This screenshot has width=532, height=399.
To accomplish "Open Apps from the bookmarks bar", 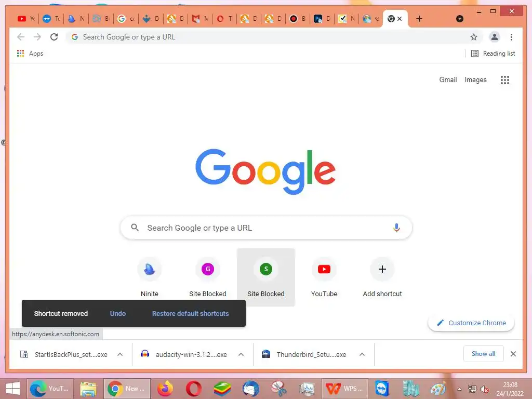I will pyautogui.click(x=30, y=54).
